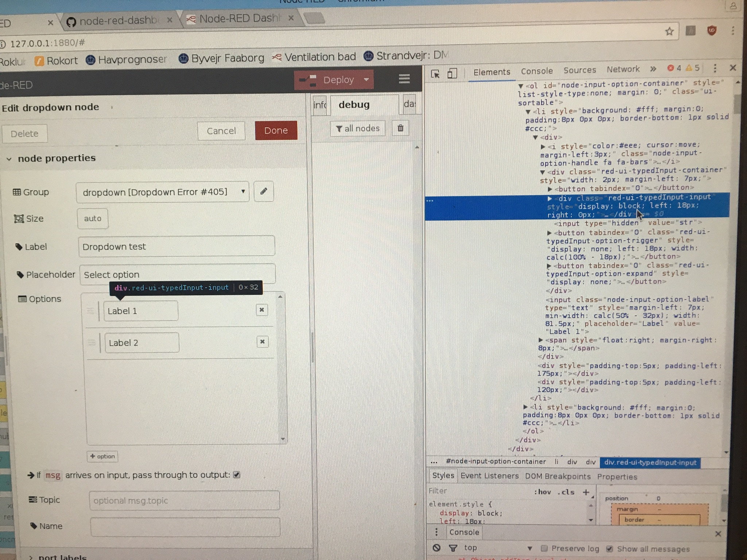
Task: Open the Deploy options dropdown arrow
Action: [367, 80]
